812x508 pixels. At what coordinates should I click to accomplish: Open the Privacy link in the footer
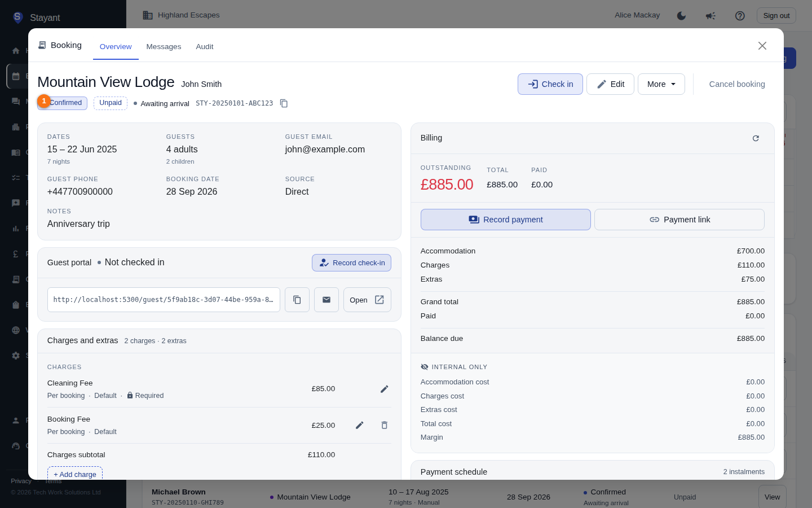(x=21, y=481)
